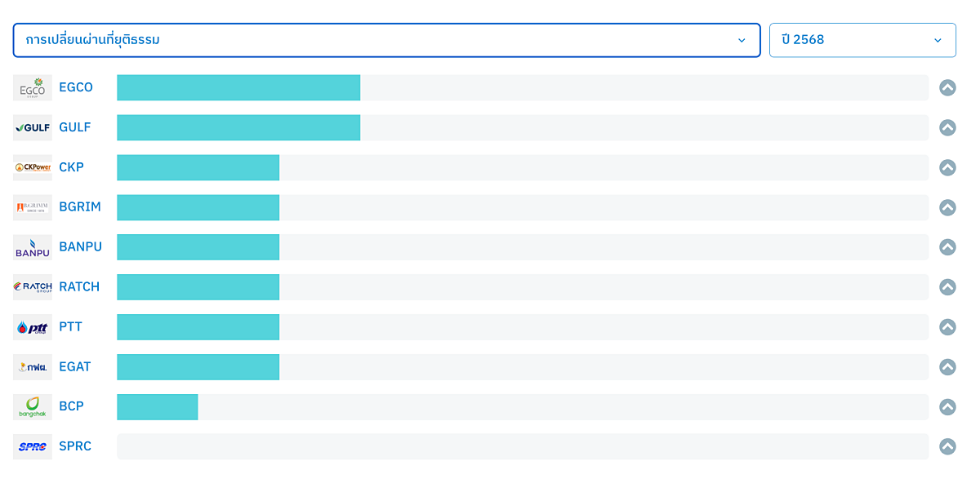The height and width of the screenshot is (501, 980).
Task: Click the Banpu logo icon
Action: pos(33,247)
